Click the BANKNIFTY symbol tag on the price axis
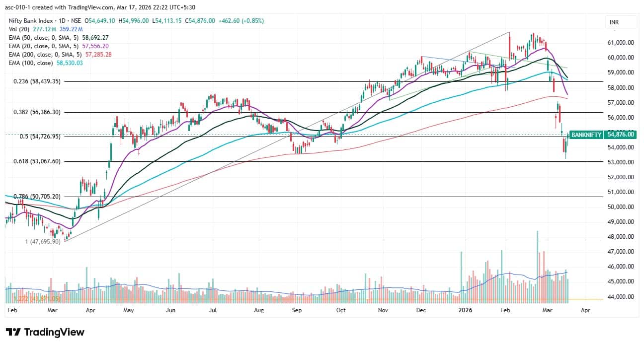The image size is (644, 347). pos(586,135)
